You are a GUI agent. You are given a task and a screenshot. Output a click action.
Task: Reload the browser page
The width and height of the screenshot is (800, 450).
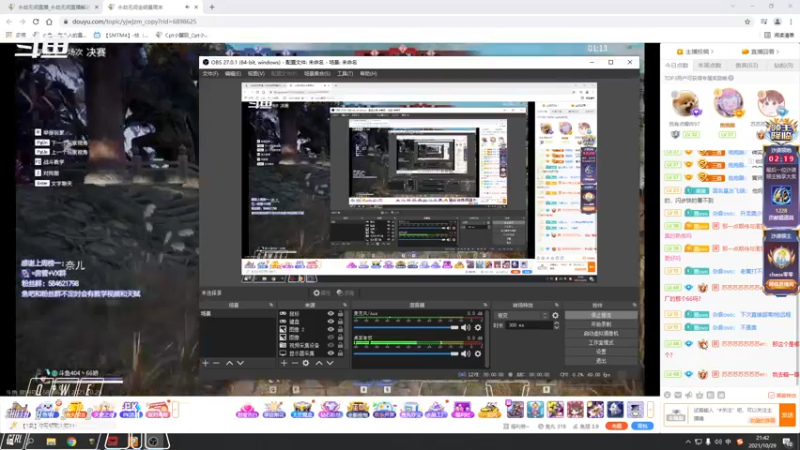[36, 21]
